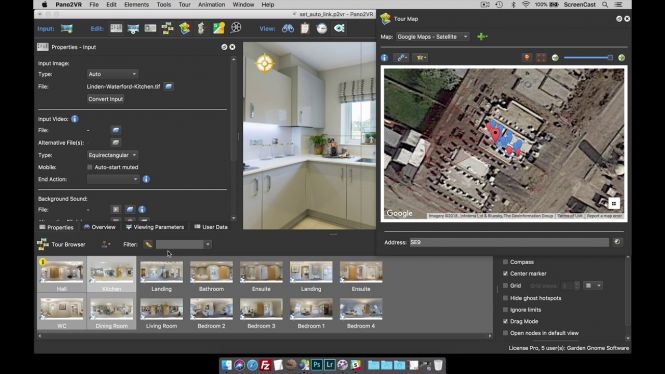The height and width of the screenshot is (374, 665).
Task: Open FileZilla from the dock
Action: coord(265,365)
